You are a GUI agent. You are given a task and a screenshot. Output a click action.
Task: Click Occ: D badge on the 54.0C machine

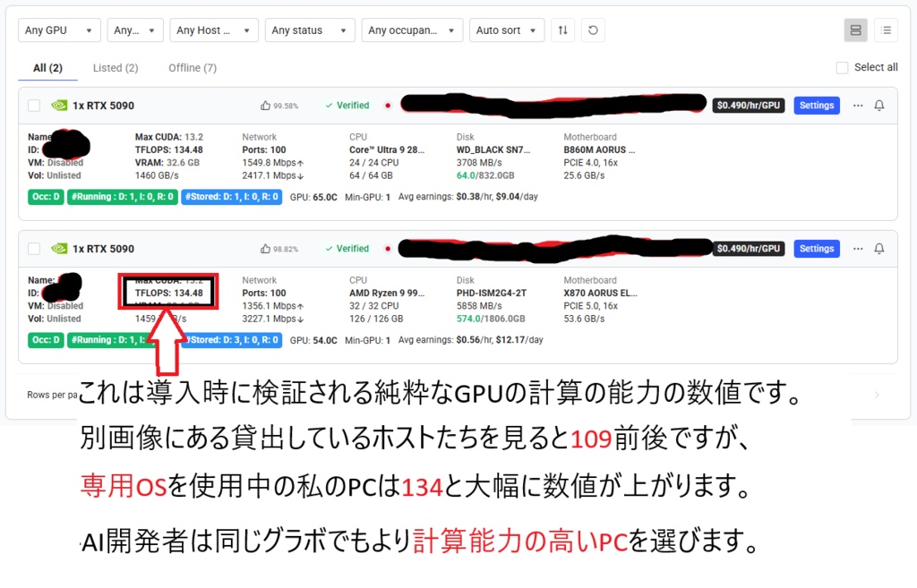click(x=46, y=340)
